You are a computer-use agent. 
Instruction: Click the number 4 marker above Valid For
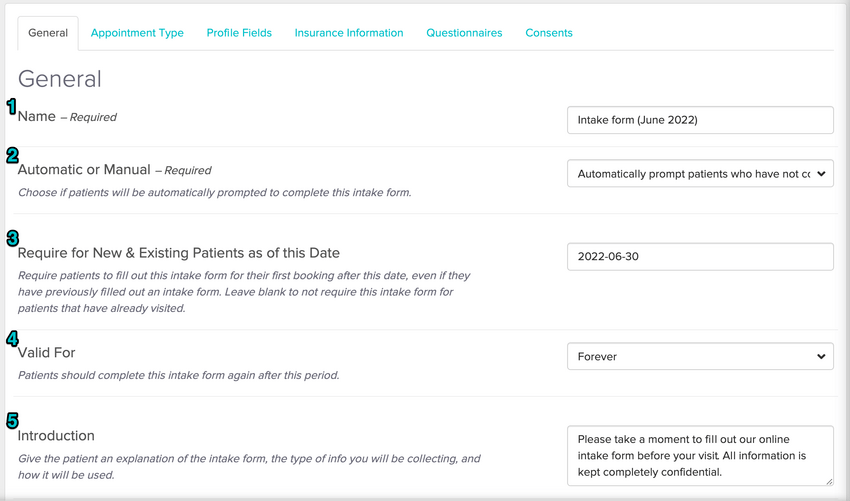coord(12,338)
